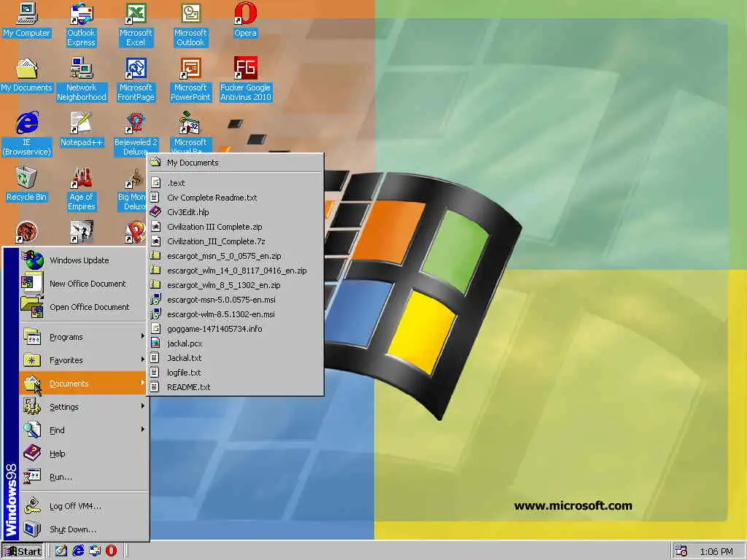The height and width of the screenshot is (560, 747).
Task: Open the .text recent document
Action: (236, 183)
